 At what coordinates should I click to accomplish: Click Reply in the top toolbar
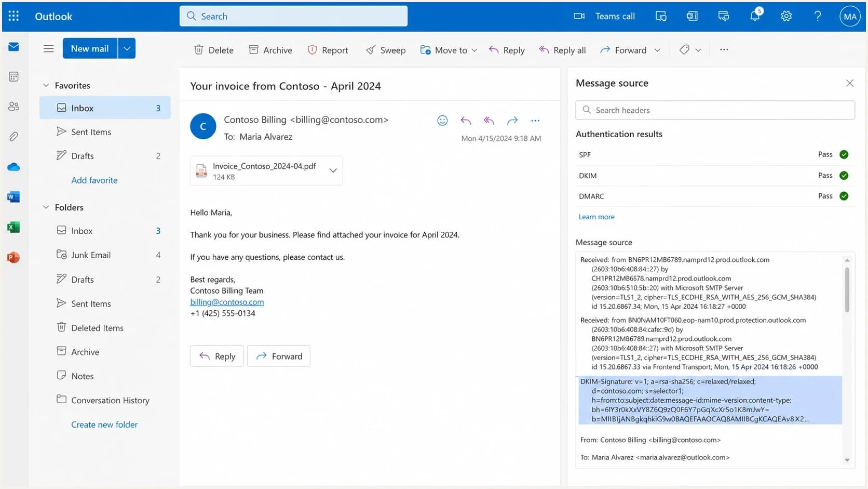pos(507,50)
